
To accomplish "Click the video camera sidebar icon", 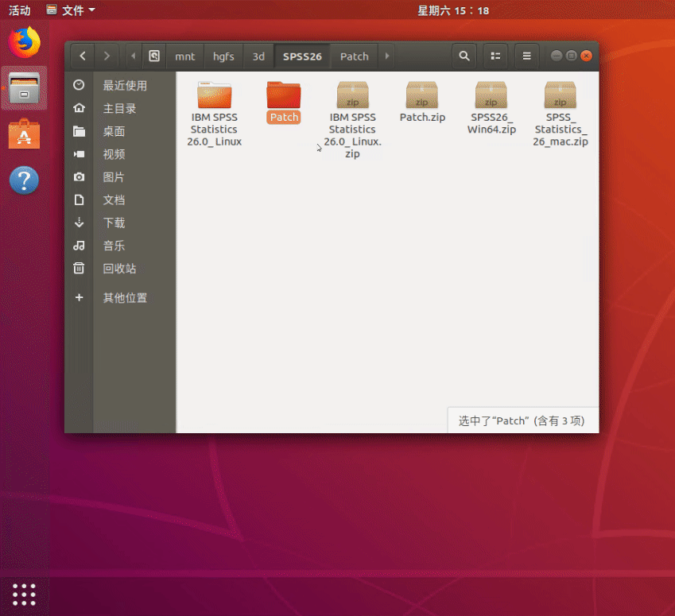I will [79, 154].
